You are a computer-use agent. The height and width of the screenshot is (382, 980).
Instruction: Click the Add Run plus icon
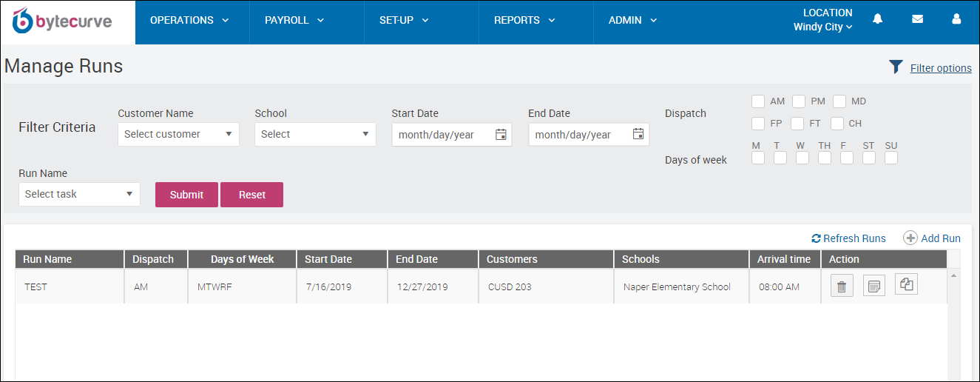(x=910, y=238)
